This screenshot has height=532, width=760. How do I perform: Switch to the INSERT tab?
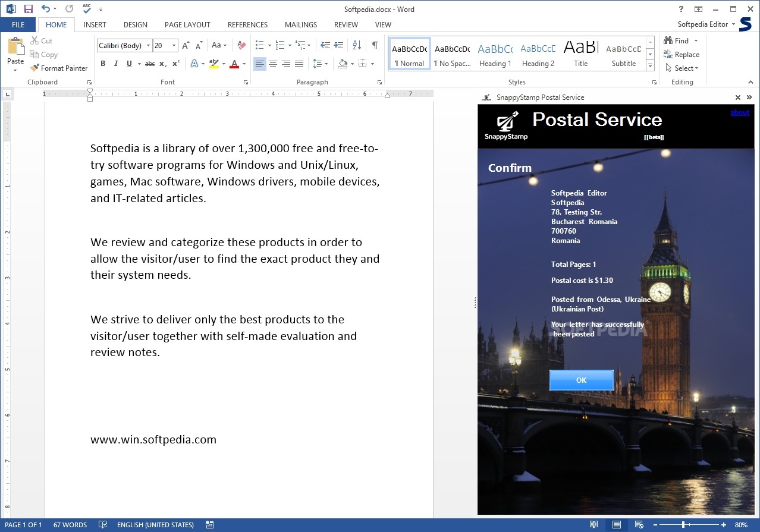coord(95,25)
